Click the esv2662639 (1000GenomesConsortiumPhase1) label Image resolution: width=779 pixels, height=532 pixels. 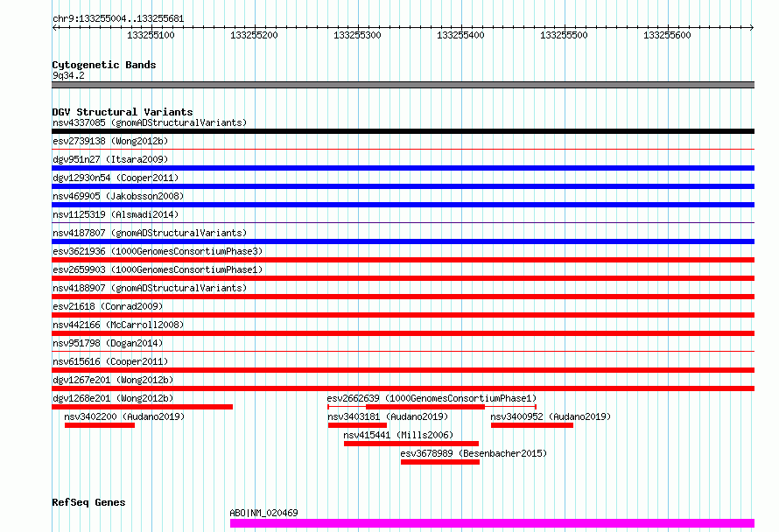(x=432, y=398)
